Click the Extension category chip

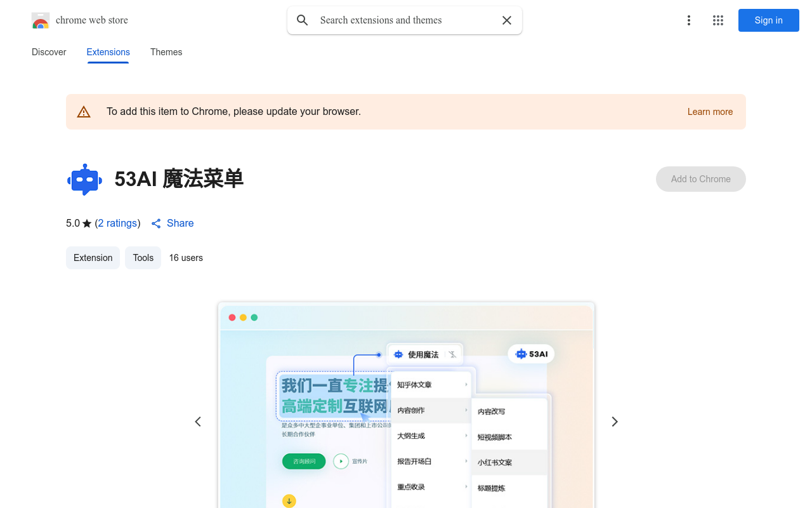tap(93, 258)
